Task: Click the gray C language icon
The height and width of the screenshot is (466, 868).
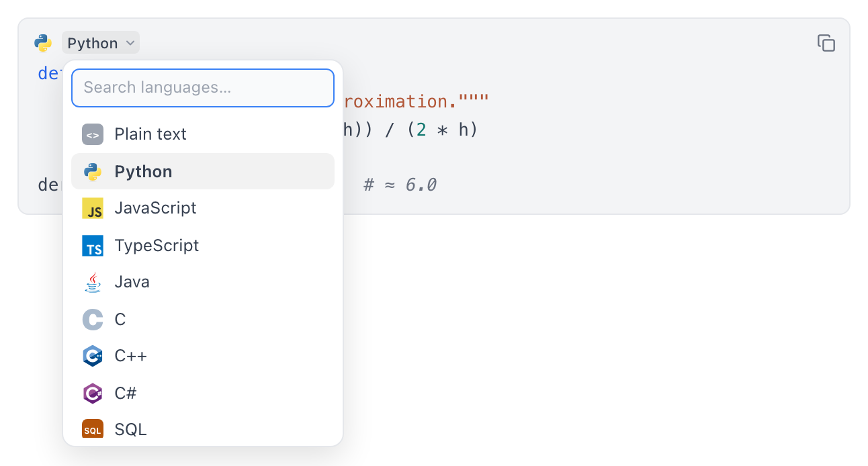Action: [93, 319]
